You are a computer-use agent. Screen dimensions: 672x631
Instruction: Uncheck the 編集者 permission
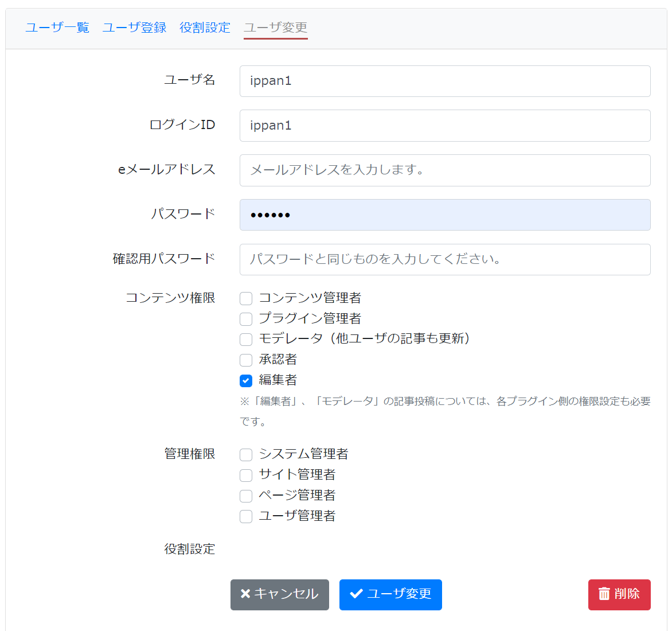tap(246, 380)
